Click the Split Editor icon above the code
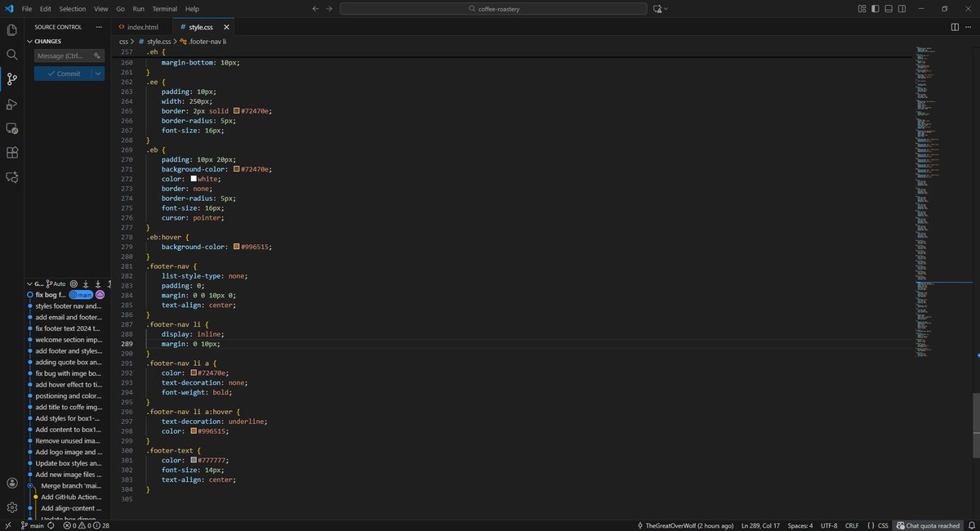The image size is (980, 531). click(954, 26)
